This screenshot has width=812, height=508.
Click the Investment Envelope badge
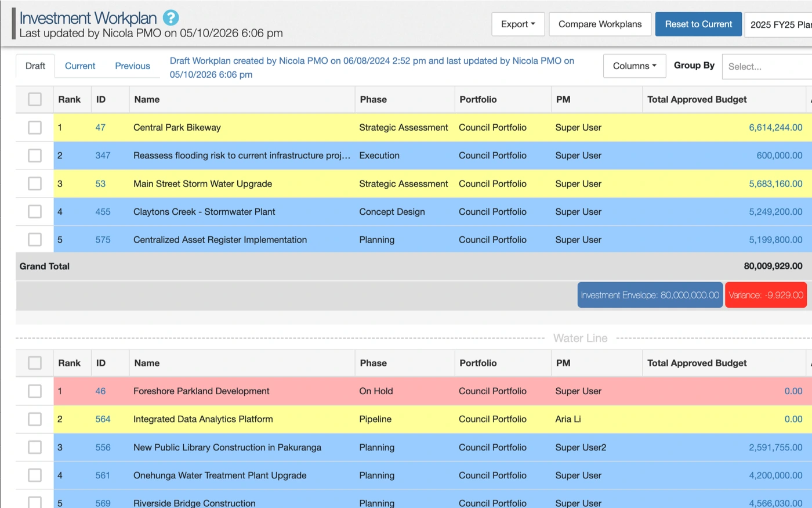(650, 295)
